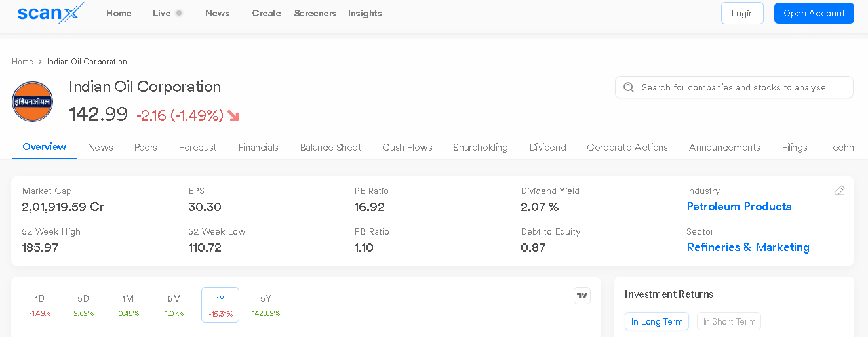Click the Debt to Equity value 0.87

tap(533, 248)
